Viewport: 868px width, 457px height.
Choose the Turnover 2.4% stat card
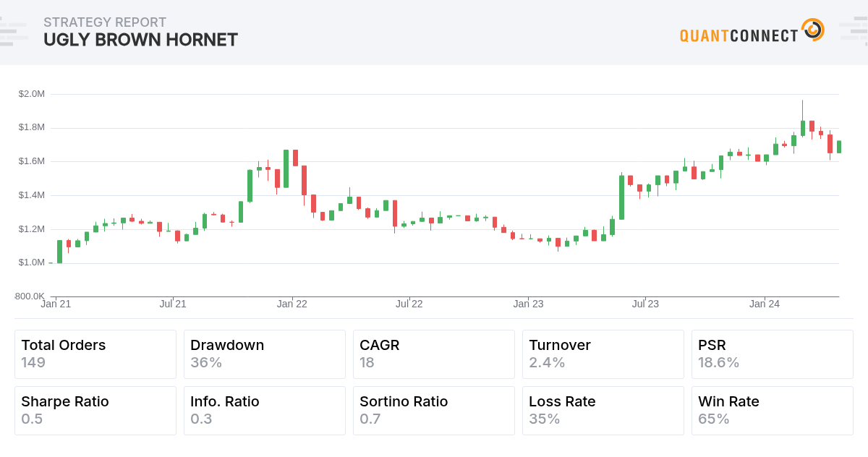coord(603,354)
